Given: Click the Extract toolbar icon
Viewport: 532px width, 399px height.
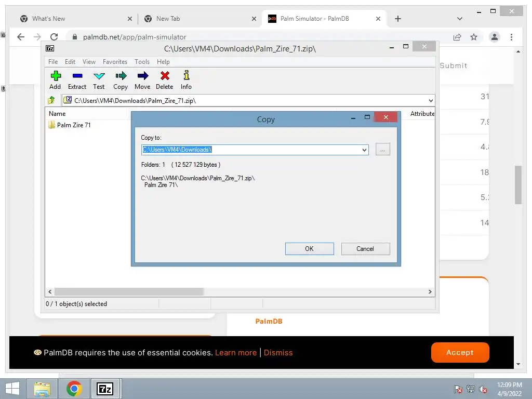Looking at the screenshot, I should (77, 76).
